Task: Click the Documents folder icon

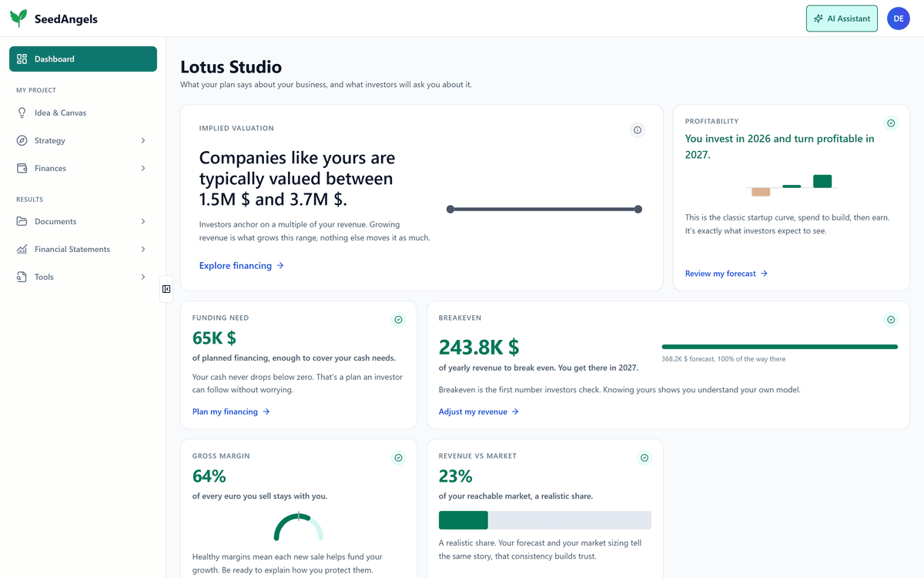Action: pyautogui.click(x=22, y=221)
